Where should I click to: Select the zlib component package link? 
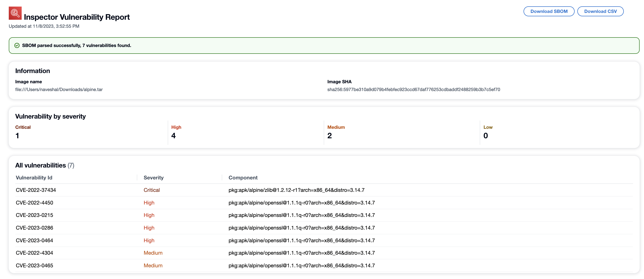(296, 190)
